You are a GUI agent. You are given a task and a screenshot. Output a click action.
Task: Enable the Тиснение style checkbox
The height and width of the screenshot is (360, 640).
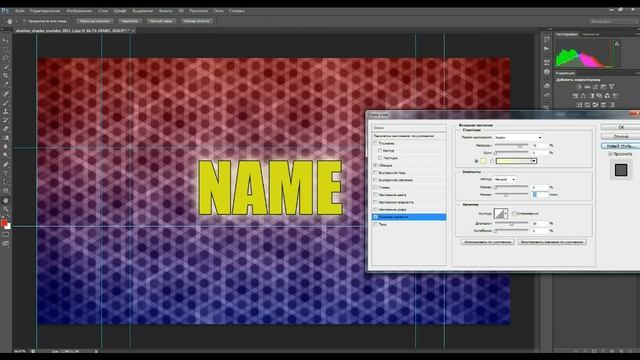point(376,143)
